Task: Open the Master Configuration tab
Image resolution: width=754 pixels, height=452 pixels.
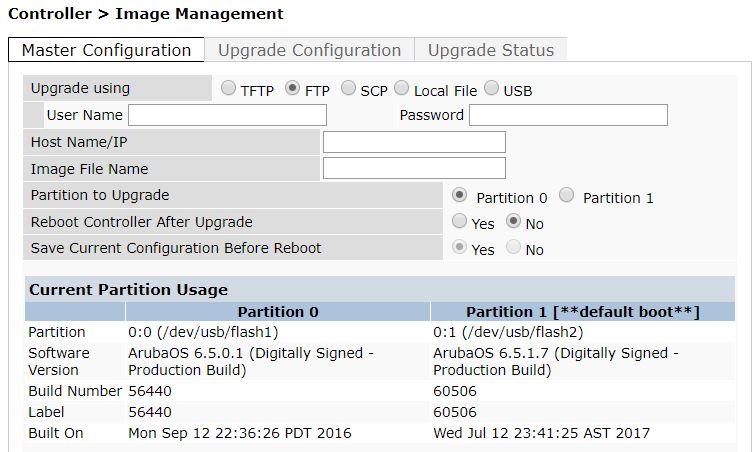Action: [x=106, y=50]
